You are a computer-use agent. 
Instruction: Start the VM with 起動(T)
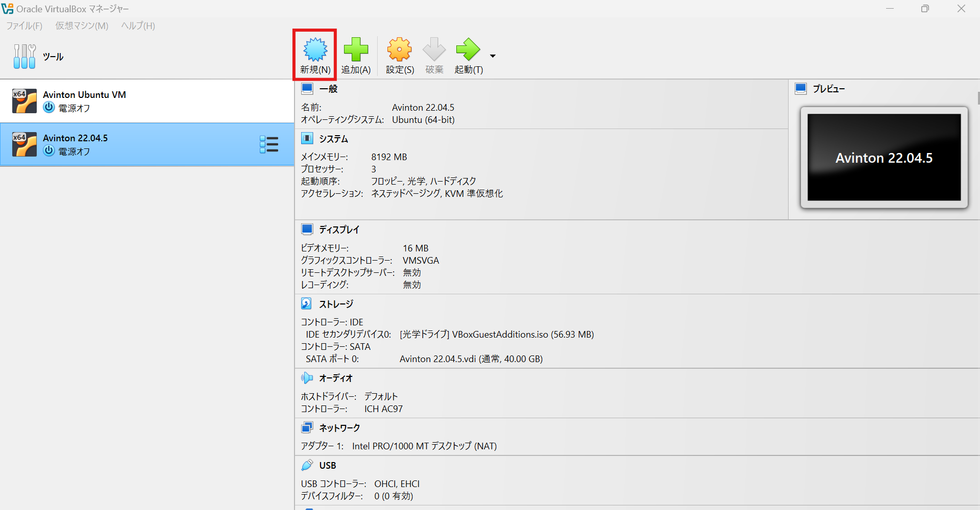(469, 56)
